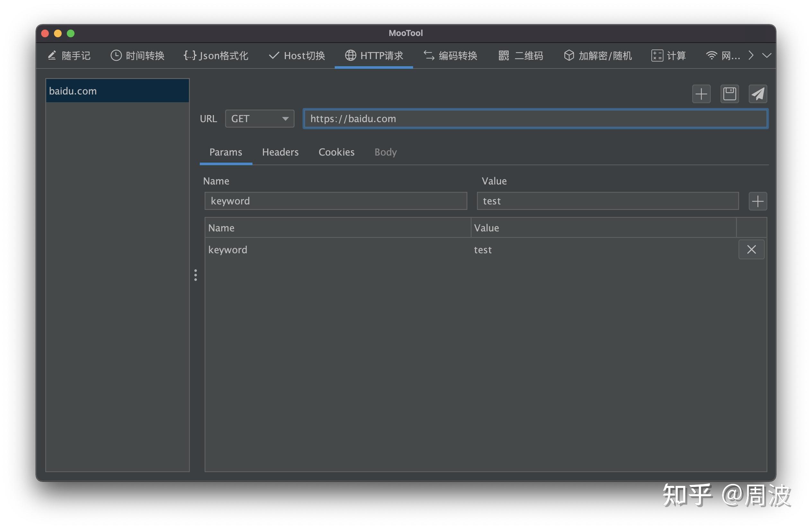
Task: Open the 计算 calculator tab
Action: click(668, 56)
